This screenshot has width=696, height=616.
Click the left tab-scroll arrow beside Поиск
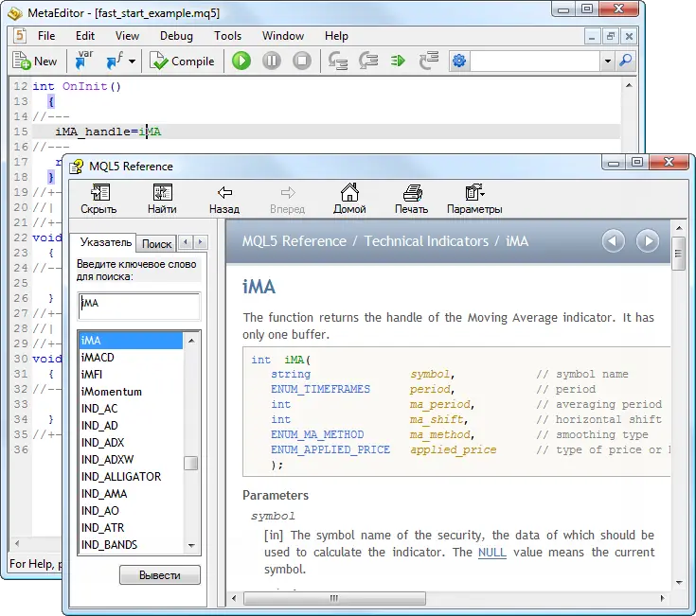[186, 242]
